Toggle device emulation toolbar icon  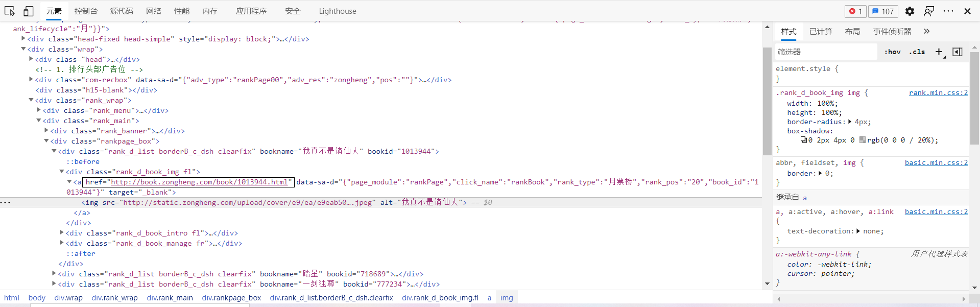click(x=29, y=11)
